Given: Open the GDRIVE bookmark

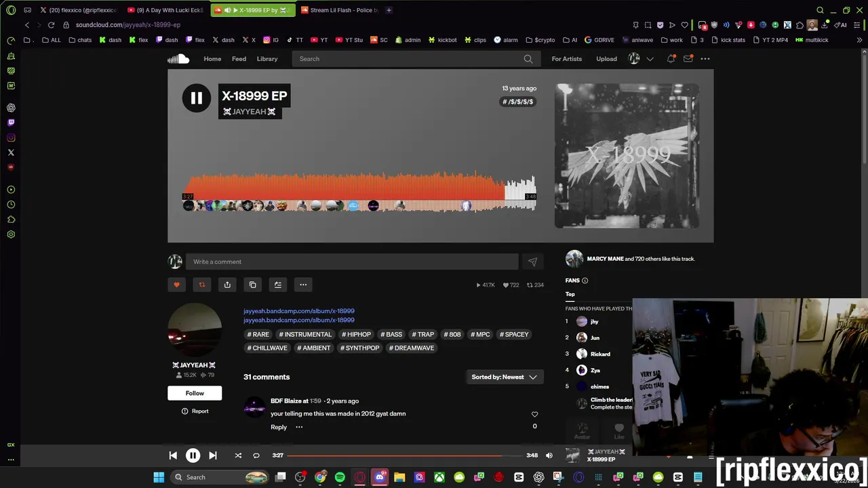Looking at the screenshot, I should click(599, 40).
